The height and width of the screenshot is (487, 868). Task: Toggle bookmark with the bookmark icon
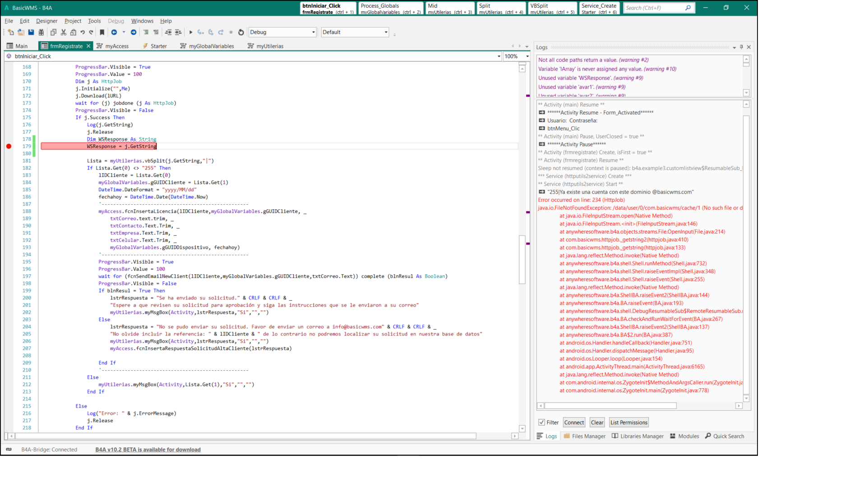click(102, 32)
